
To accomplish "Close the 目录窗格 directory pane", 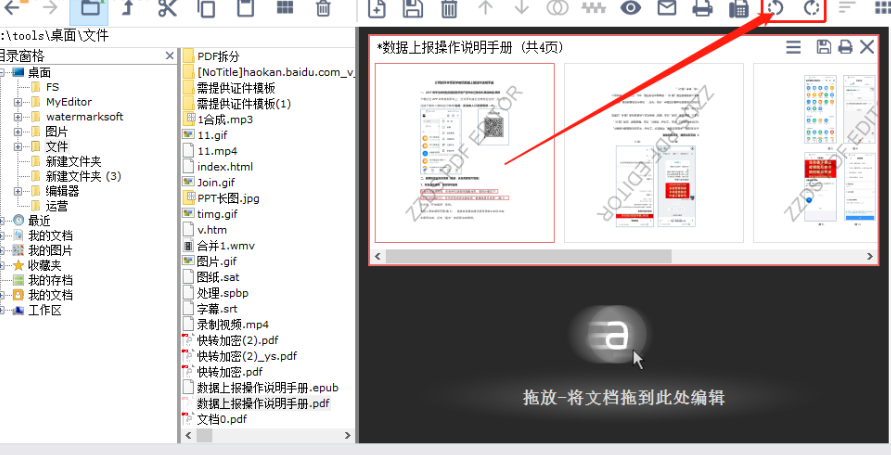I will 169,56.
